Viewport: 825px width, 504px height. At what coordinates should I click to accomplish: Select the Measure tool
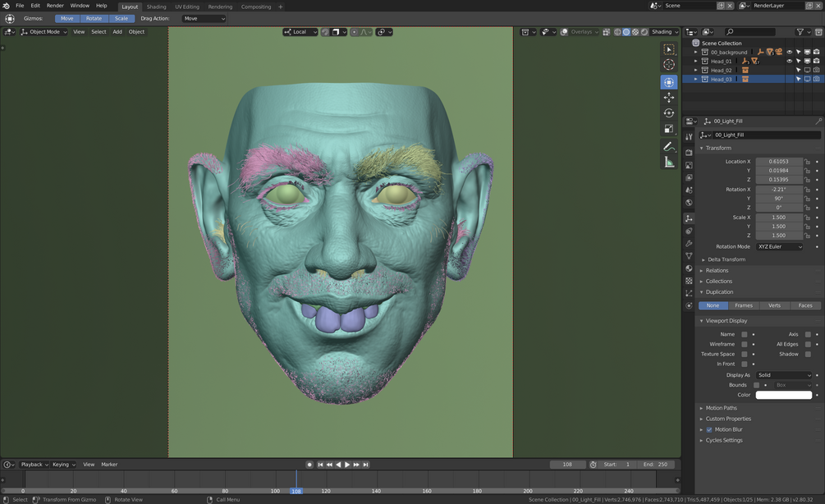tap(669, 162)
